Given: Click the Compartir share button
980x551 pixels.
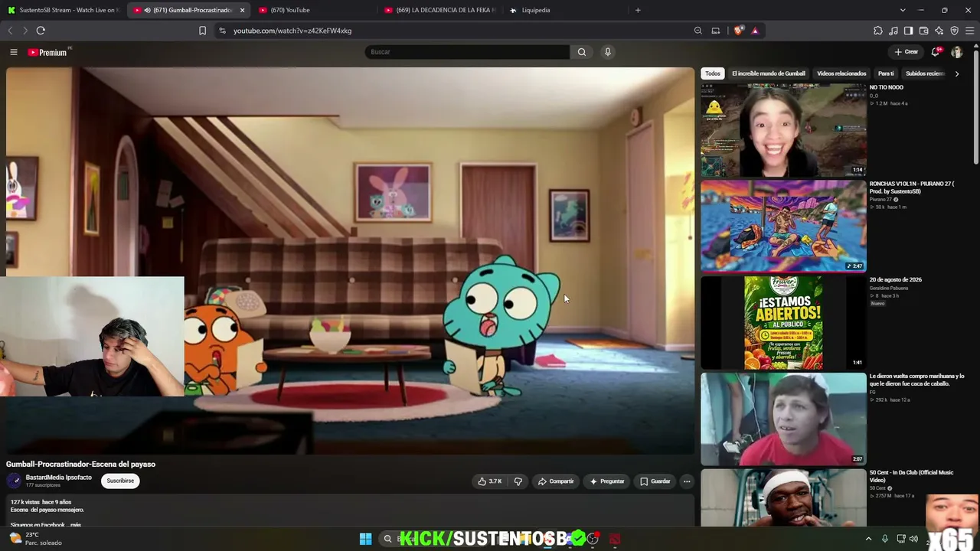Looking at the screenshot, I should tap(556, 481).
